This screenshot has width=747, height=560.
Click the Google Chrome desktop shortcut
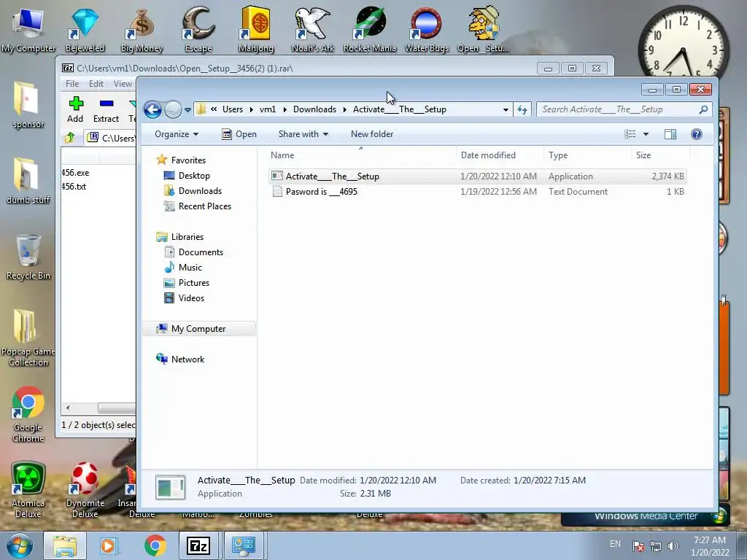[28, 414]
